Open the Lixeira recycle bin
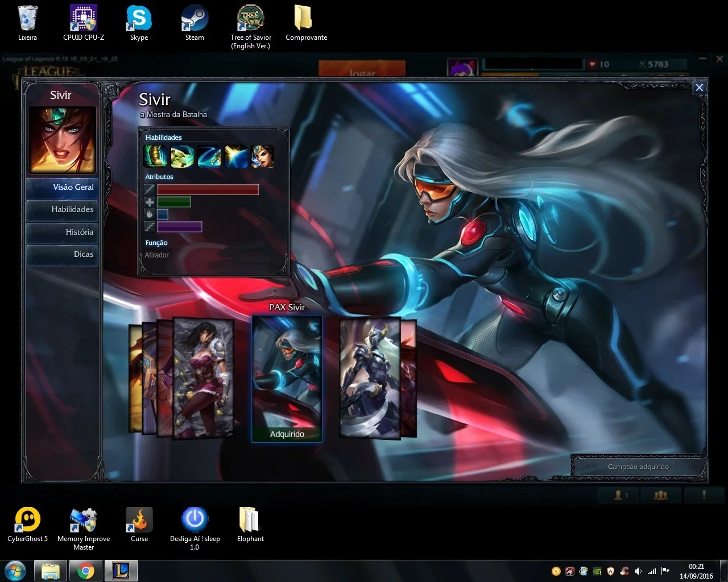The height and width of the screenshot is (582, 728). click(x=27, y=24)
